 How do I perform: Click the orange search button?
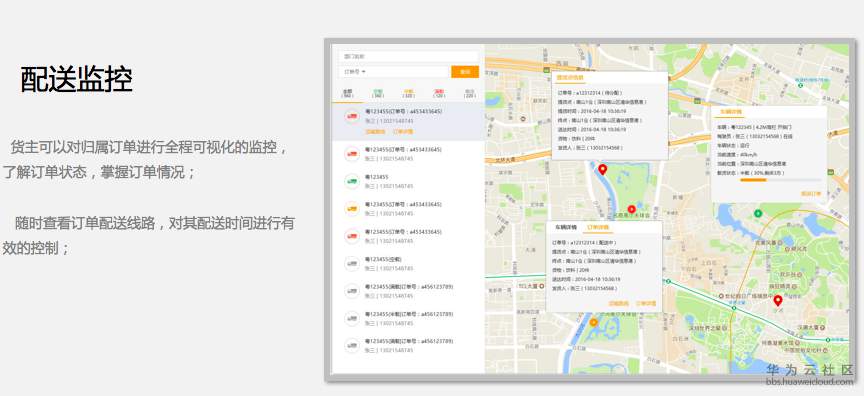(465, 72)
